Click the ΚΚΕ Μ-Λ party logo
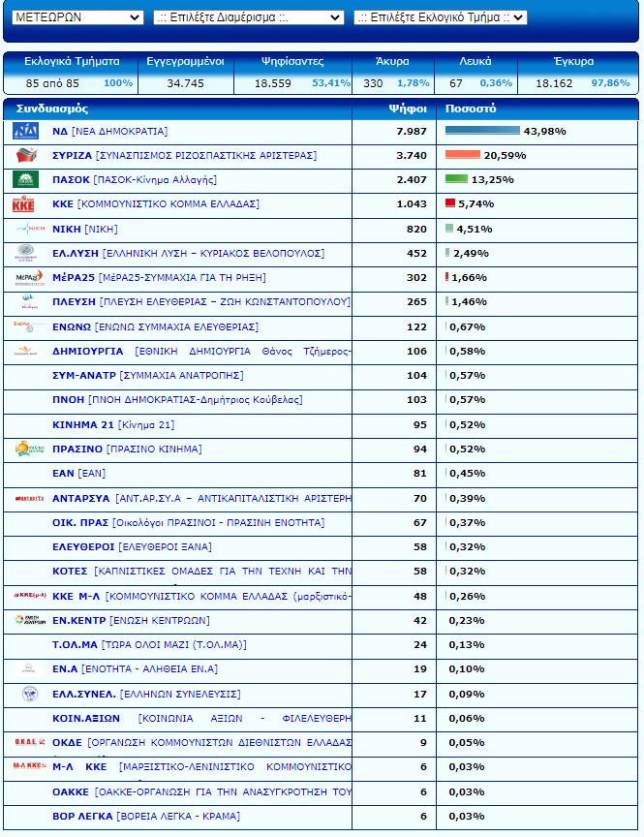 pos(30,595)
